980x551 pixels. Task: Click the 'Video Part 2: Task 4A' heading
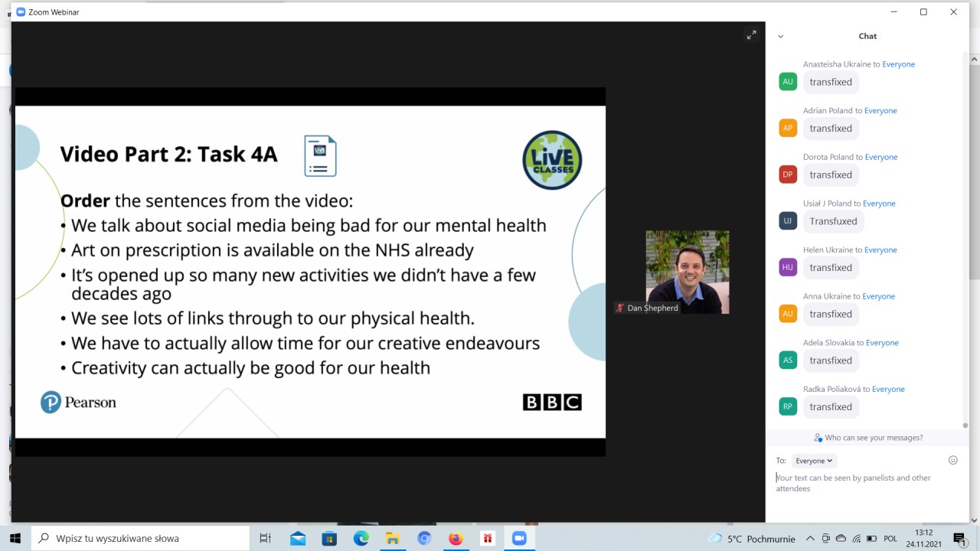[x=169, y=155]
